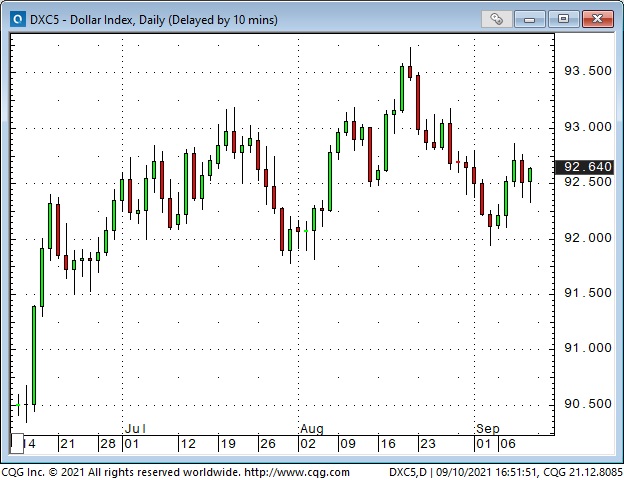Click the small box at time axis left corner
Viewport: 624px width, 480px height.
tap(17, 443)
